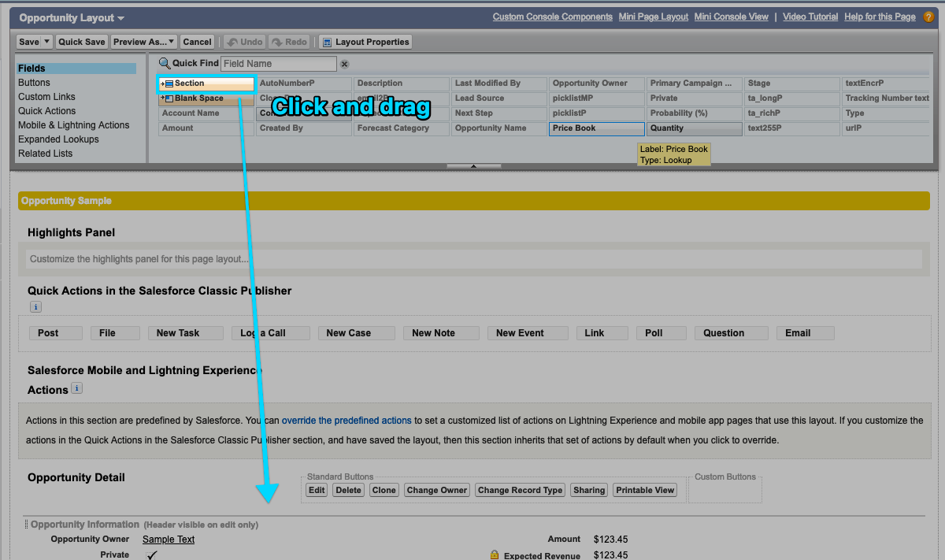Click the Cancel button
The image size is (945, 560).
coord(197,42)
